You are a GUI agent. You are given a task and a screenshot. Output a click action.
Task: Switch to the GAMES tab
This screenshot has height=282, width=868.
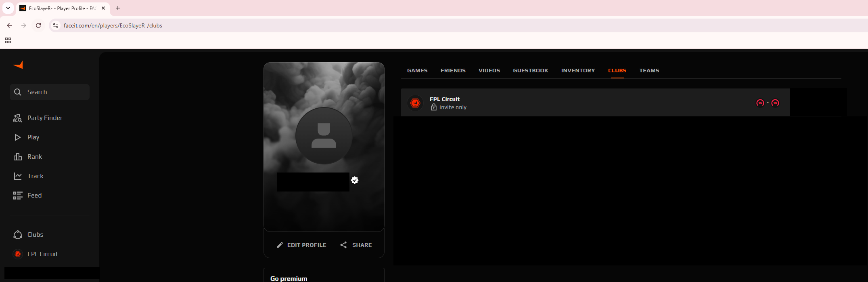(417, 70)
